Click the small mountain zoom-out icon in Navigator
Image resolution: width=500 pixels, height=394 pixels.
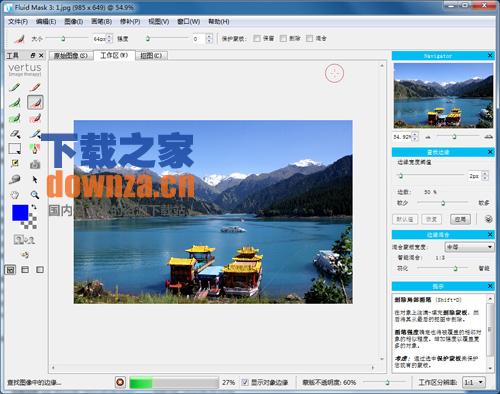point(428,137)
